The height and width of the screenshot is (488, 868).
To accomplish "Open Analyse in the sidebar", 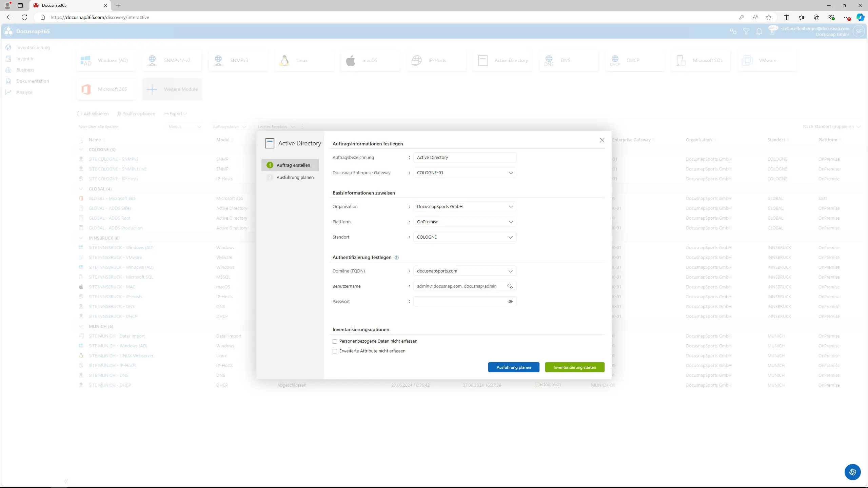I will (24, 93).
